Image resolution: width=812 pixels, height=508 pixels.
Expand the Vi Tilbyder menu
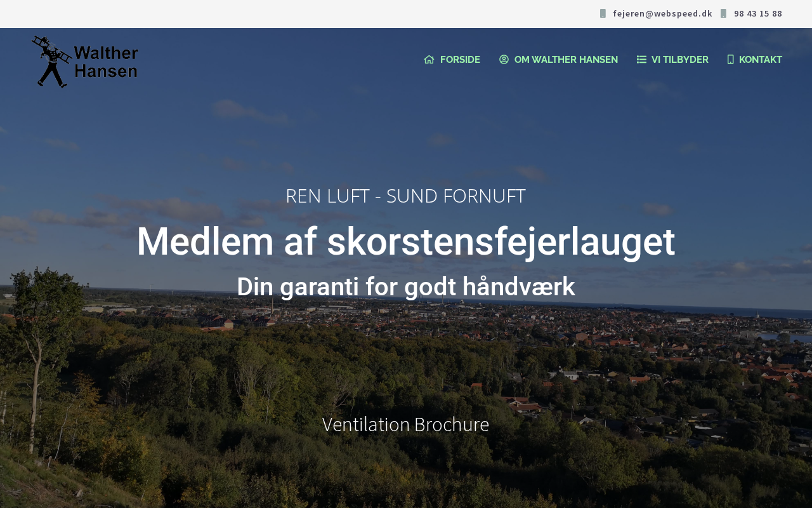tap(680, 60)
